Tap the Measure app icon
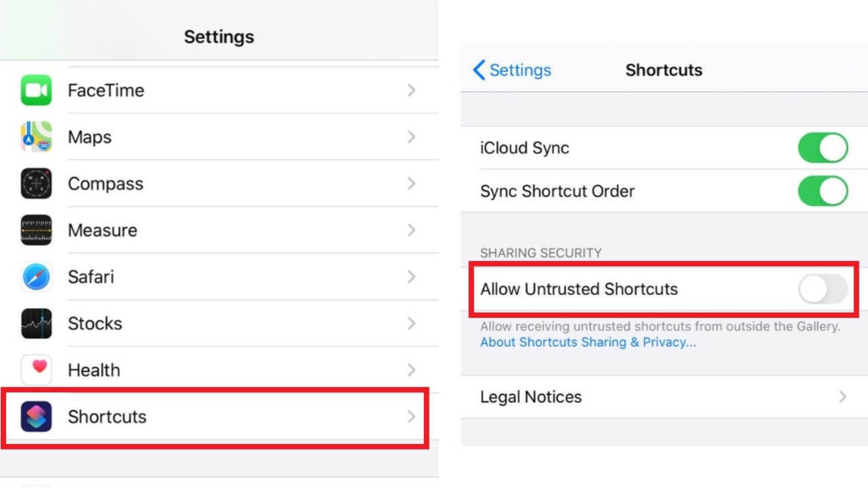Screen dimensions: 868x488 (x=36, y=230)
